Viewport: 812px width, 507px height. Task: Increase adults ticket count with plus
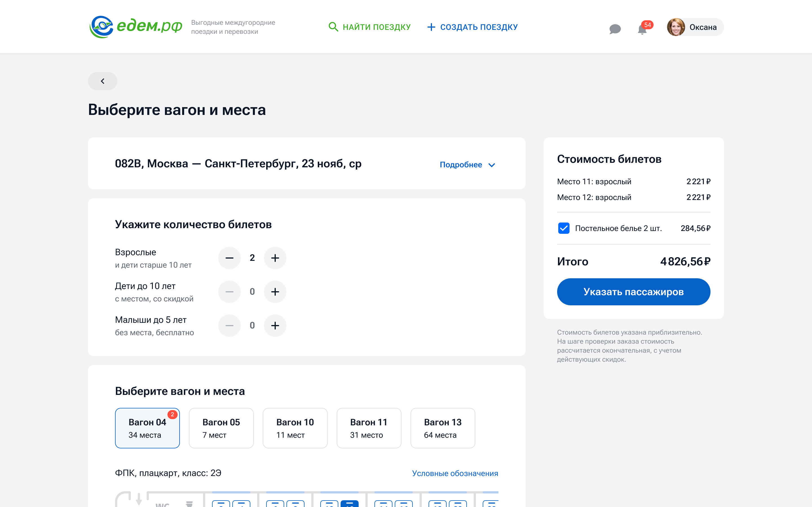tap(275, 258)
